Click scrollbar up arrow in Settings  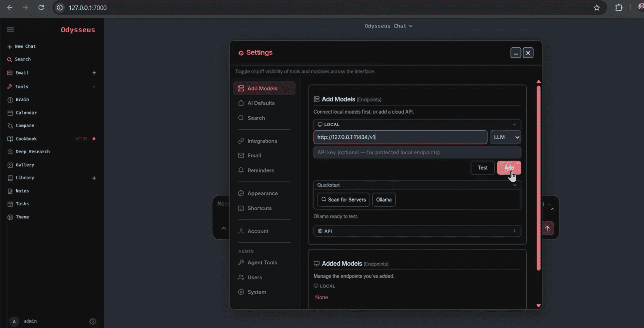coord(539,82)
